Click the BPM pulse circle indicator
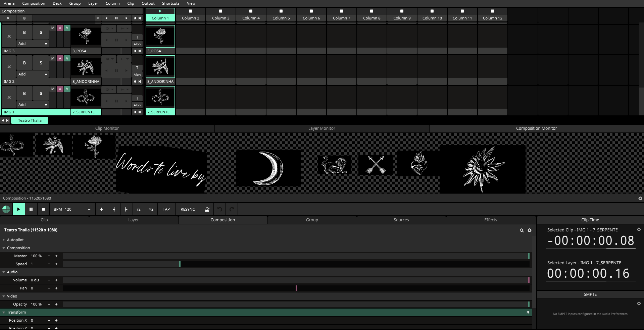 point(6,209)
